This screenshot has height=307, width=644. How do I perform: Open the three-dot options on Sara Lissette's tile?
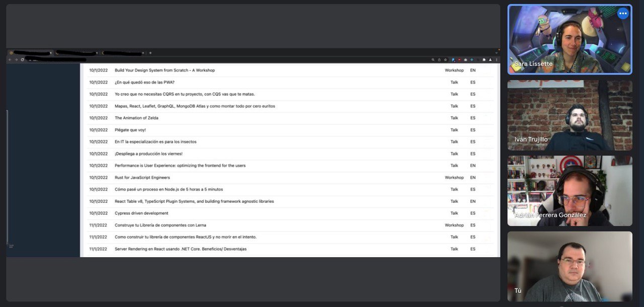(623, 14)
